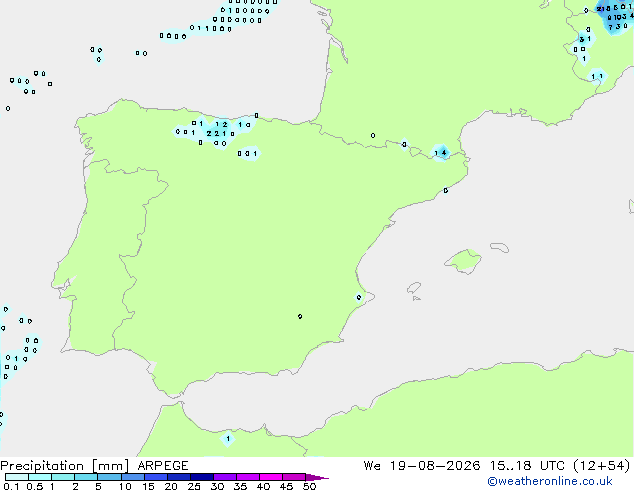Click the 2 2 1 rainfall cluster in northern Spain

coord(217,133)
